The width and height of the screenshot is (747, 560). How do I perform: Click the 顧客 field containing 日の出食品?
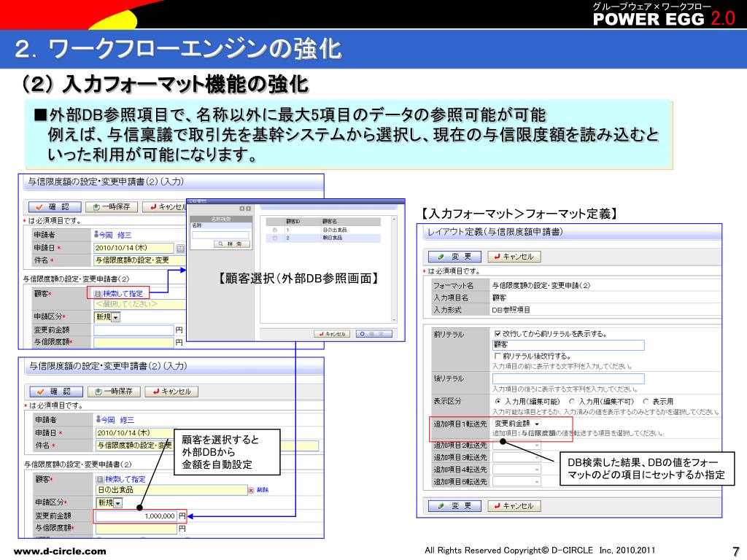point(171,490)
